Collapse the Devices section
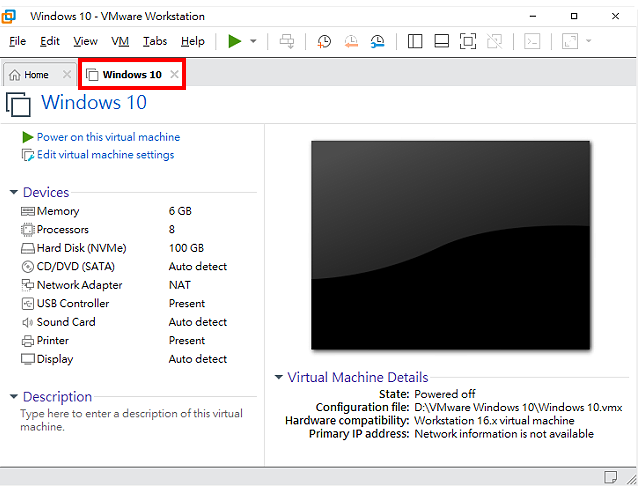 coord(14,192)
